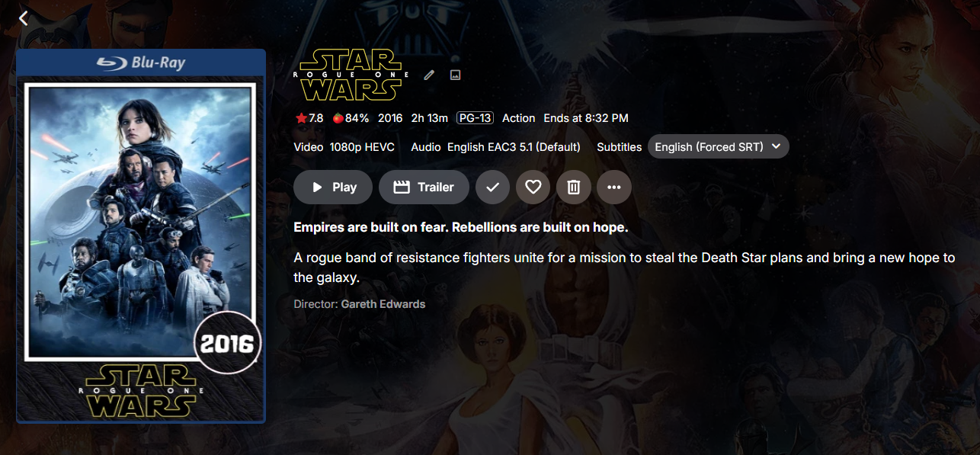980x455 pixels.
Task: Play the Rogue One movie
Action: (333, 187)
